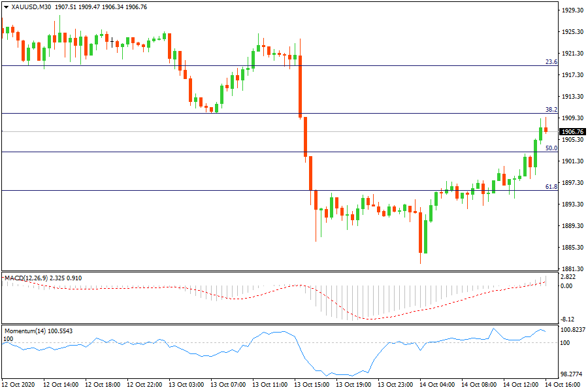Click the current price tag 1906.76
Screen dimensions: 588x392
click(x=572, y=131)
